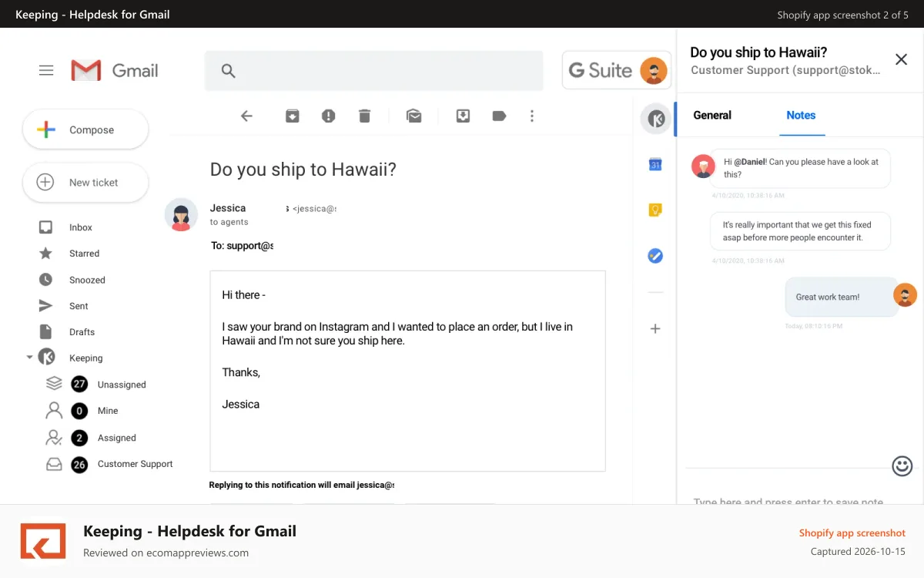Viewport: 924px width, 578px height.
Task: Switch to the Notes tab
Action: coord(801,115)
